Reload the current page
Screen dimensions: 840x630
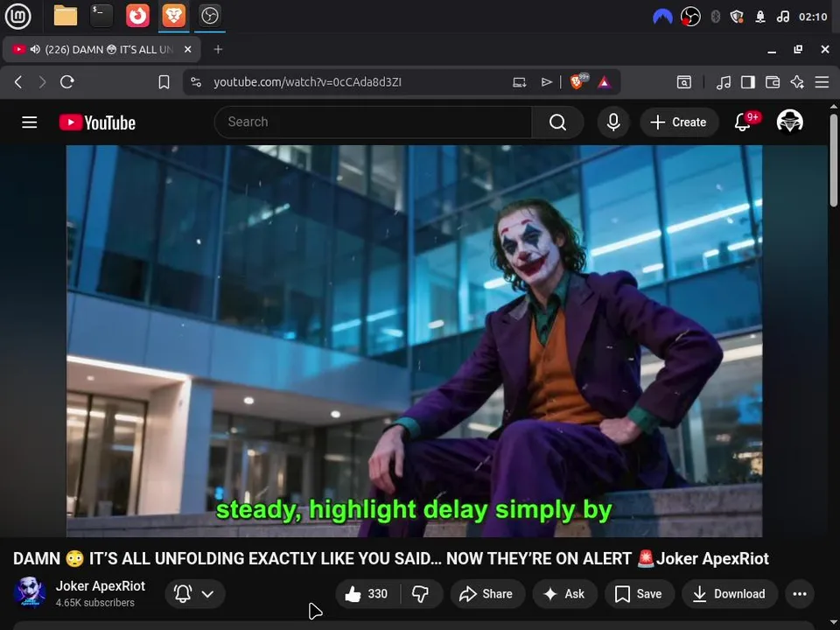[x=67, y=82]
